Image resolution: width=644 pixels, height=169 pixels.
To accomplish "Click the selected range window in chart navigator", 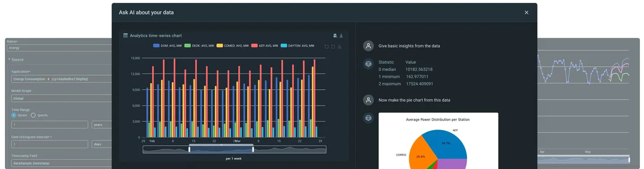I will click(x=221, y=150).
